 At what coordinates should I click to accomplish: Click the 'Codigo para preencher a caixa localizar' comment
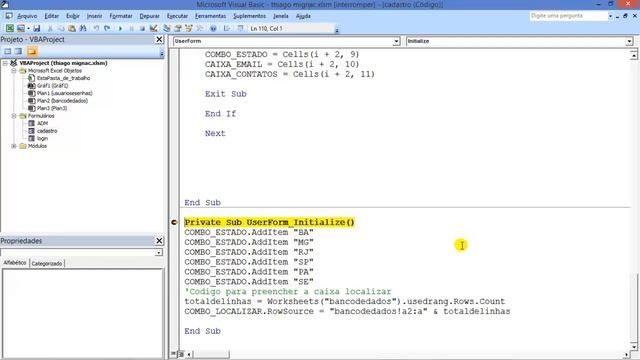tap(288, 291)
